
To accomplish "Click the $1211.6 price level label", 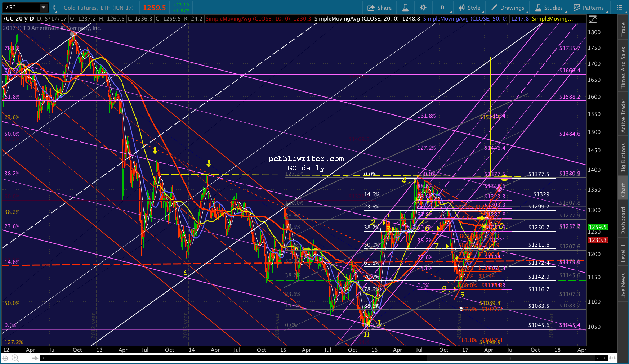I will coord(539,245).
